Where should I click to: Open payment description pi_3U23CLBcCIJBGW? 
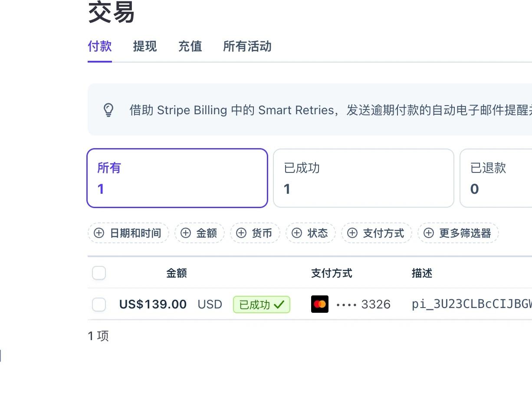click(x=472, y=304)
